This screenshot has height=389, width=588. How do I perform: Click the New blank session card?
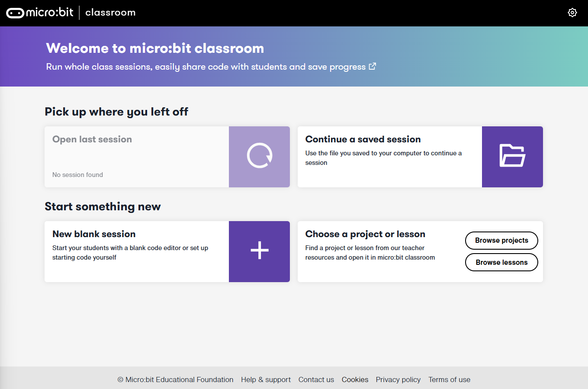click(x=136, y=251)
